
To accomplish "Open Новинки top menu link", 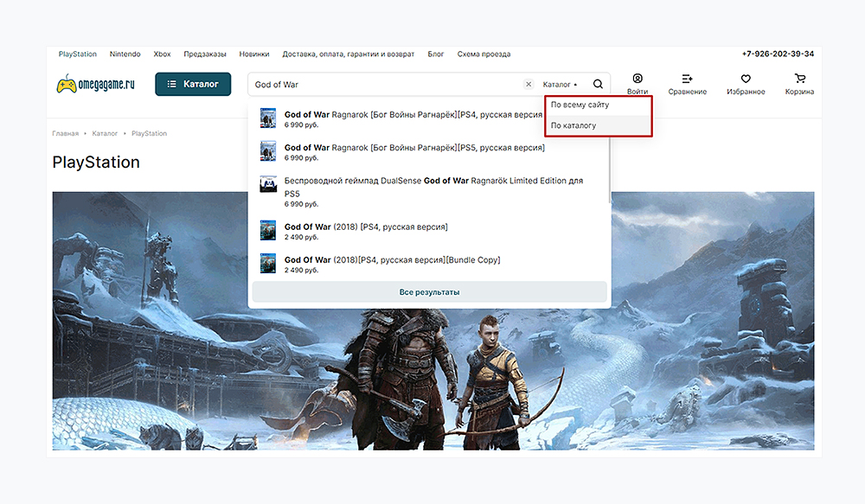I will pyautogui.click(x=254, y=54).
